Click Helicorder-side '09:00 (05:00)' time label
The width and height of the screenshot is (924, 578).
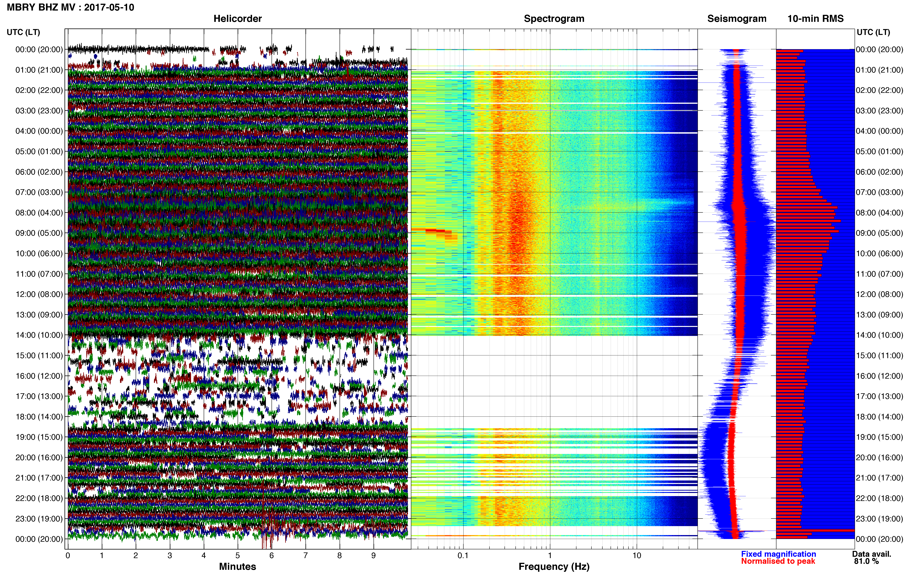[x=39, y=233]
